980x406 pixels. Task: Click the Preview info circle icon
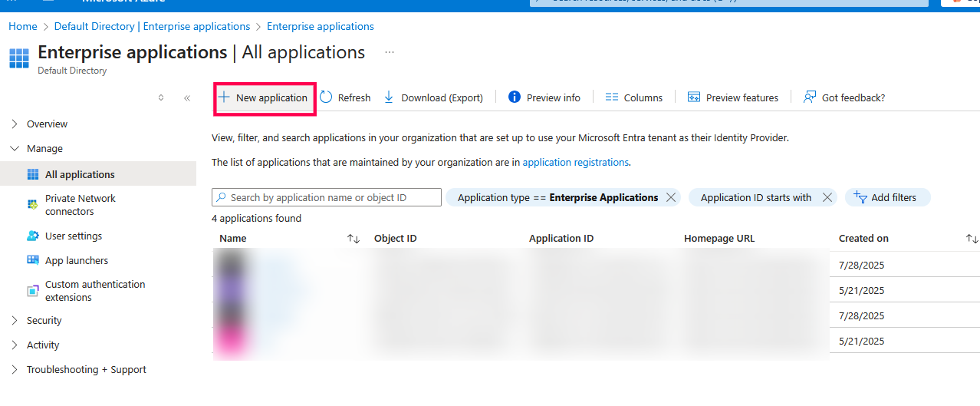[515, 97]
